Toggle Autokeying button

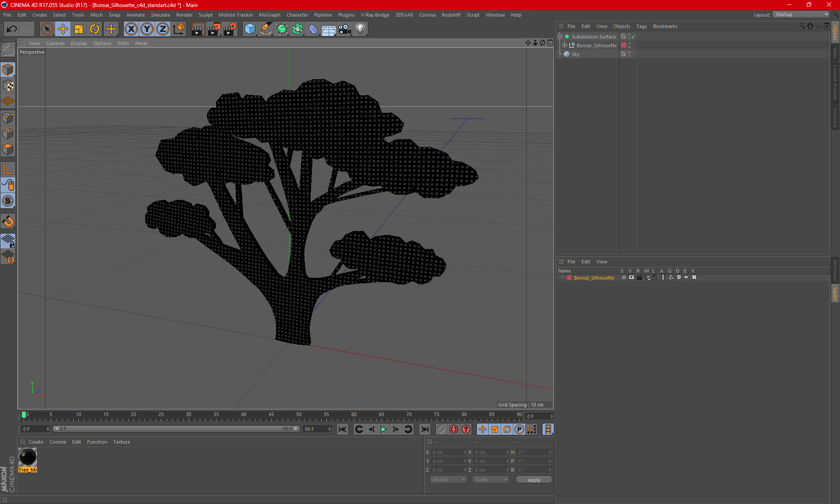pos(454,429)
